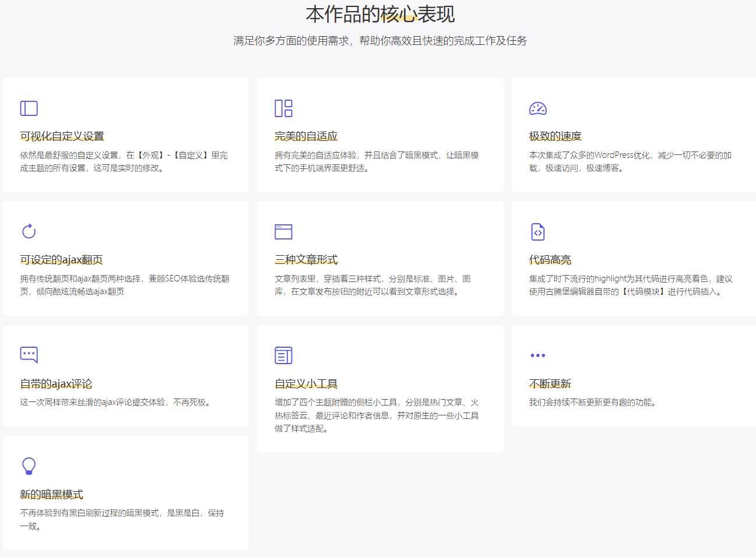This screenshot has height=557, width=756.
Task: Click the description starting 文章列表里，穿插着三种样式
Action: point(373,285)
